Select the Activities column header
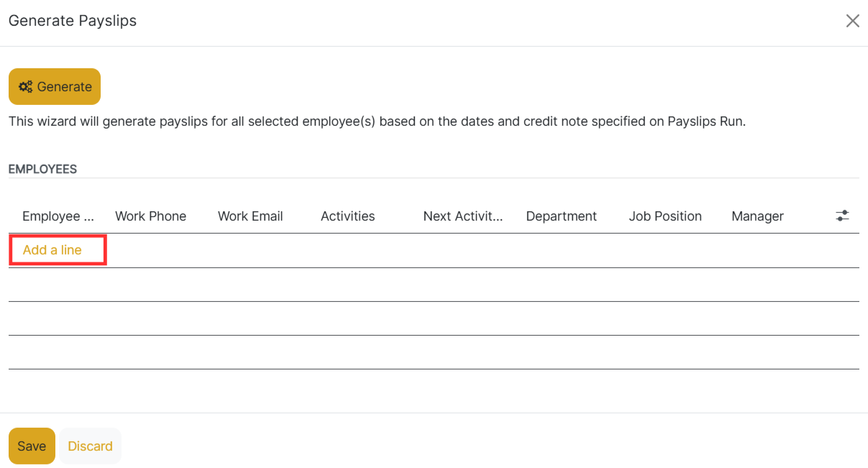The image size is (868, 468). (x=348, y=216)
